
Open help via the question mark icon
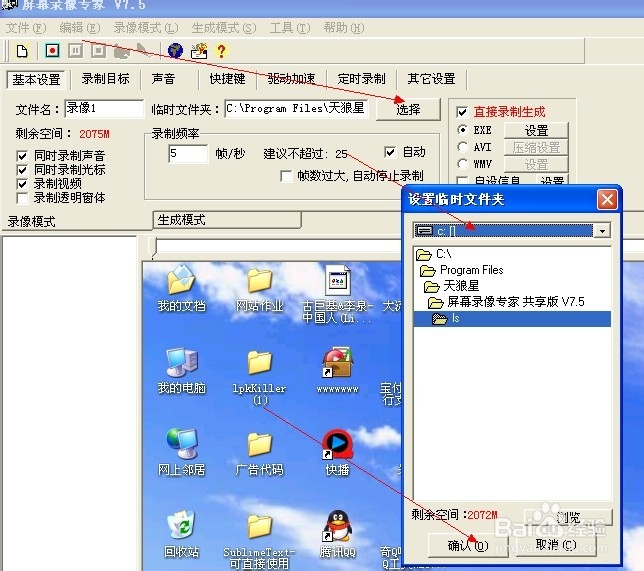coord(221,51)
